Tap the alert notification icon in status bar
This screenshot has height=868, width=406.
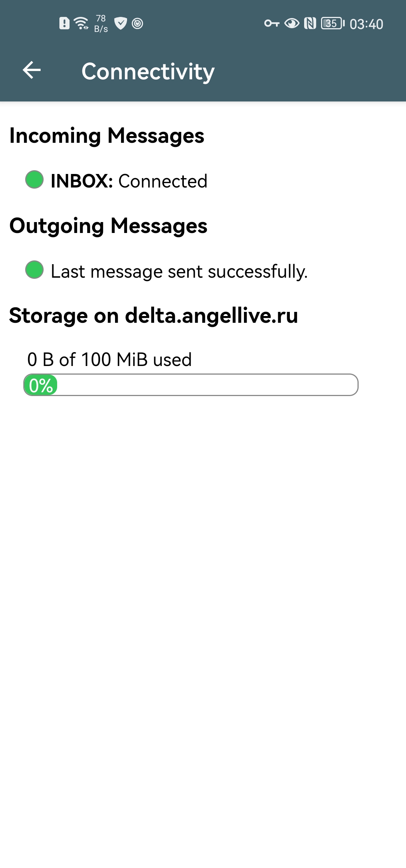[64, 23]
